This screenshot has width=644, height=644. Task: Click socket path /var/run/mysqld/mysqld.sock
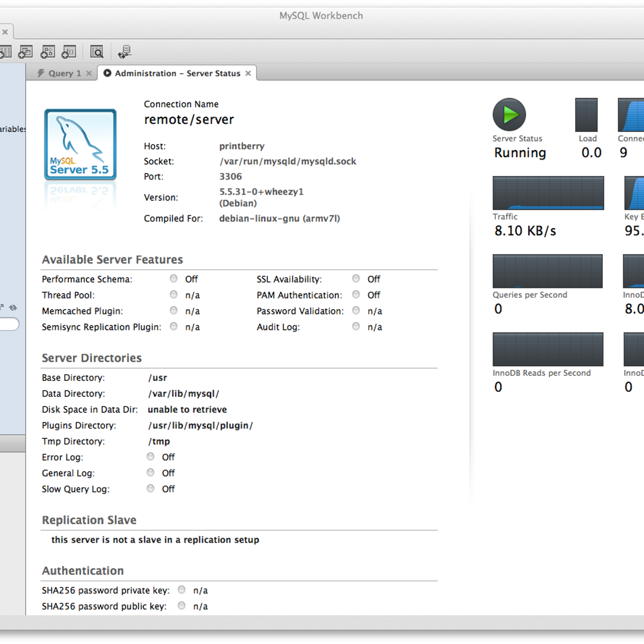(288, 161)
